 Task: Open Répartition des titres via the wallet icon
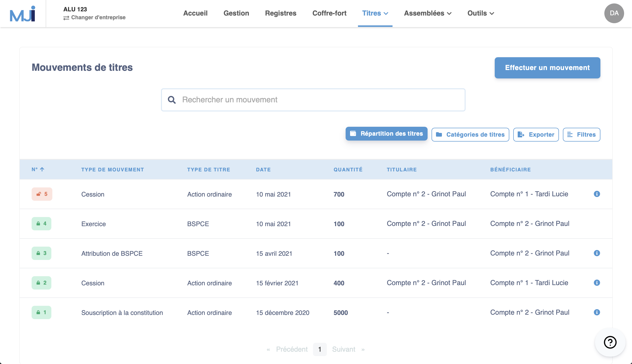tap(353, 134)
